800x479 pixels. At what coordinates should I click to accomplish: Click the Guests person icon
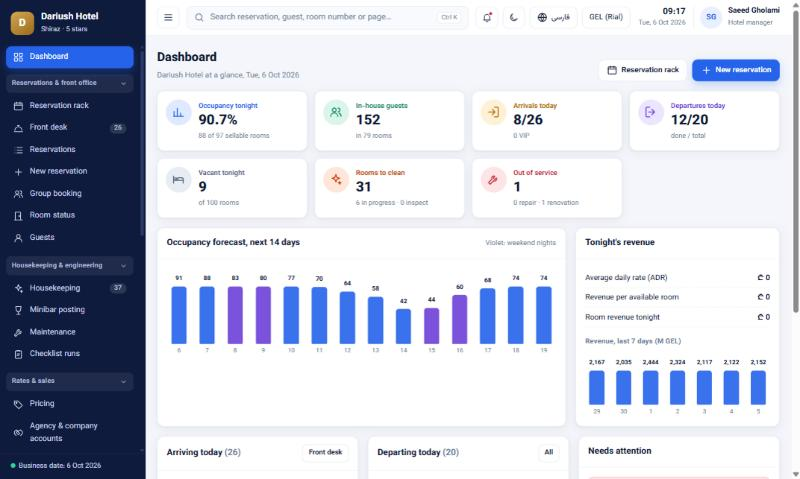pos(18,238)
